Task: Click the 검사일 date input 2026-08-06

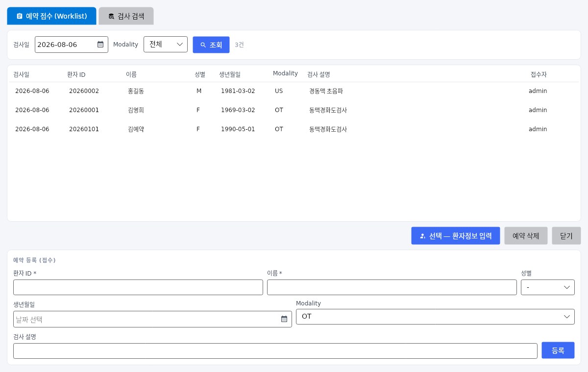Action: (x=72, y=45)
